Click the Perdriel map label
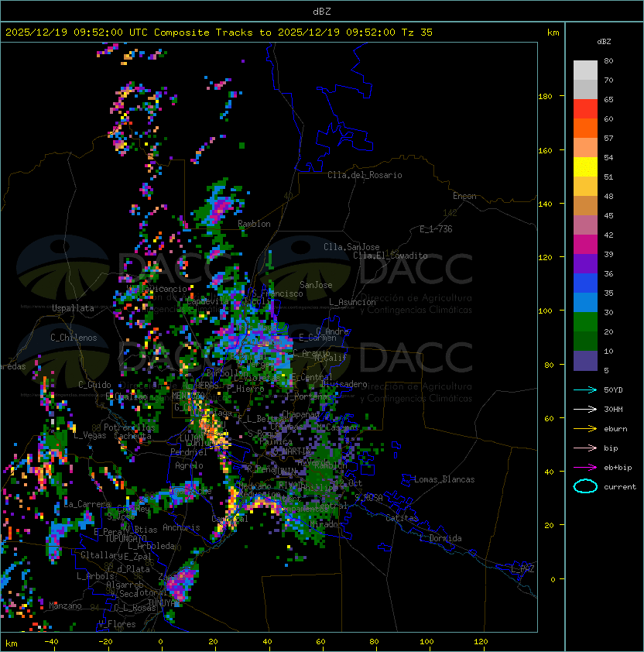Viewport: 644px width, 652px height. click(x=189, y=451)
